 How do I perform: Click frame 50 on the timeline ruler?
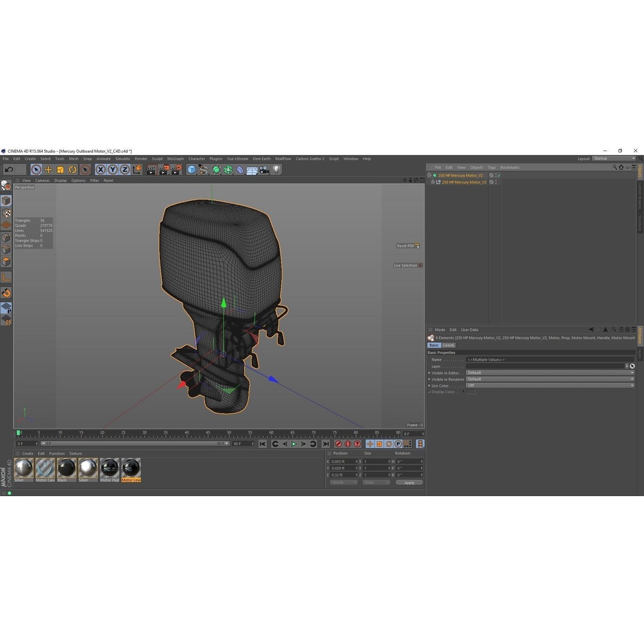click(x=229, y=434)
